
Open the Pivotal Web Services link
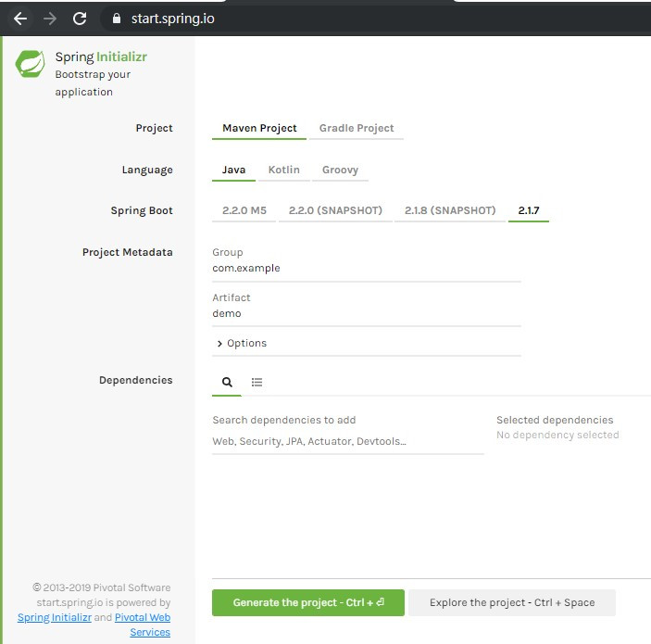[x=143, y=625]
